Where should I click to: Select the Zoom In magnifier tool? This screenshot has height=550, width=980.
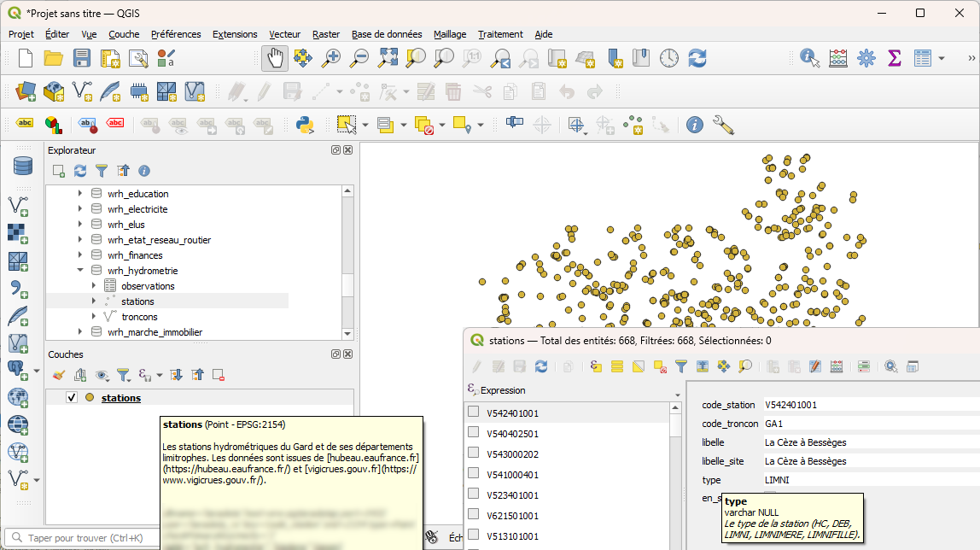tap(330, 58)
